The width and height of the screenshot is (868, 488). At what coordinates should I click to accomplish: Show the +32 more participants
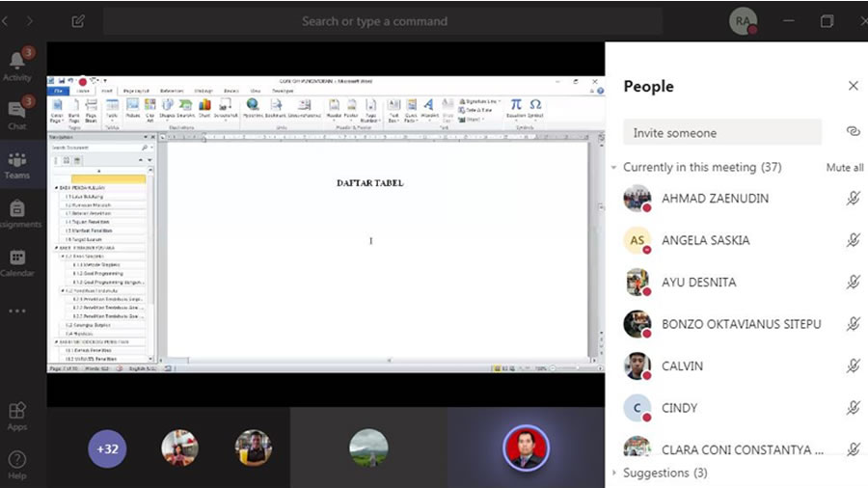click(x=107, y=448)
